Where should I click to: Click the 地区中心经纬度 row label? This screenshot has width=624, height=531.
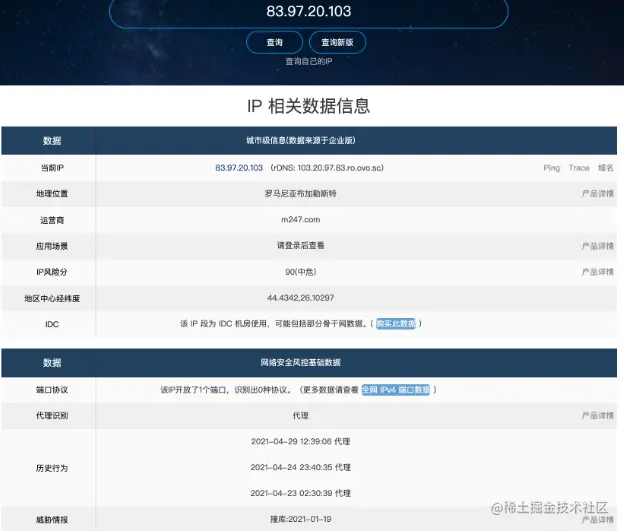(x=52, y=298)
